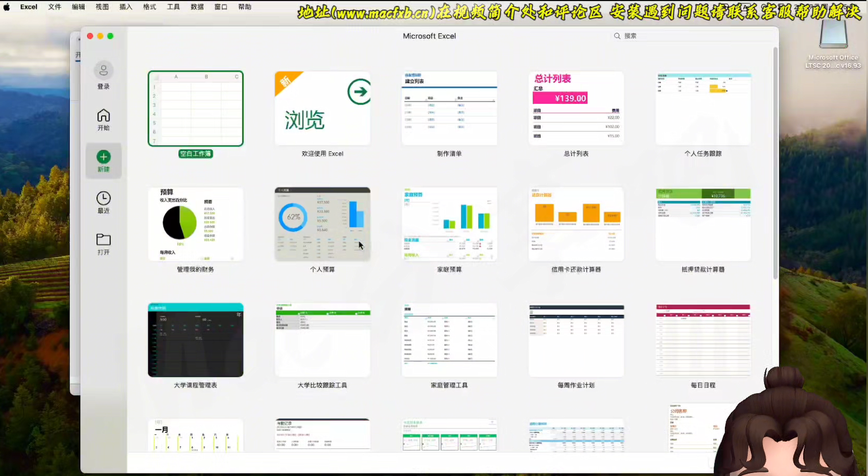Screen dimensions: 868x476
Task: Select the 空白工作簿 blank workbook template
Action: pyautogui.click(x=195, y=109)
